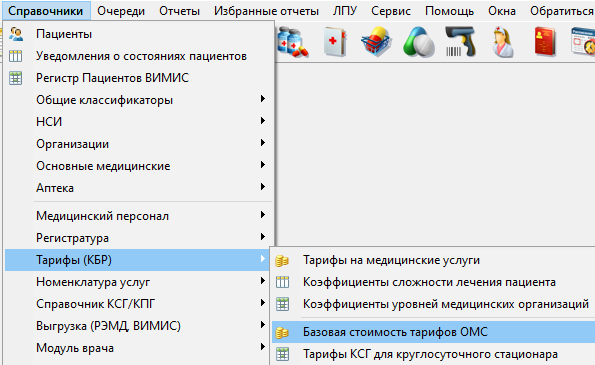Click the green and white pills icon

pyautogui.click(x=419, y=42)
